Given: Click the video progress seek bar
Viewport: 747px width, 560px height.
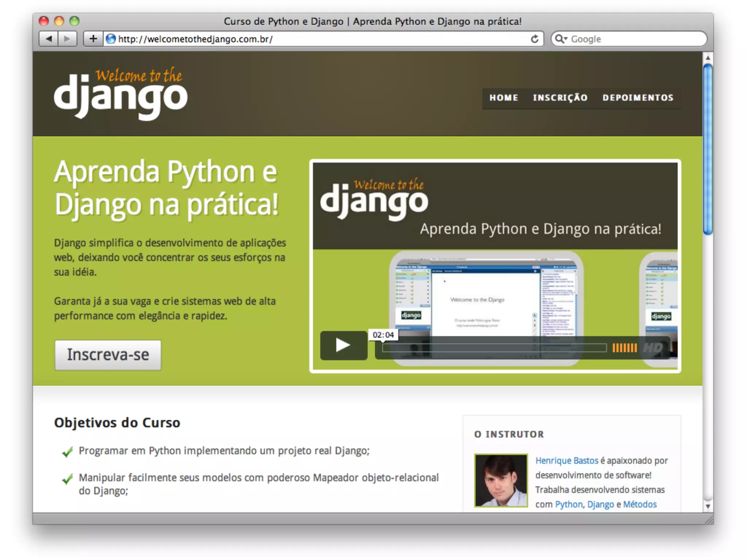Looking at the screenshot, I should tap(494, 348).
